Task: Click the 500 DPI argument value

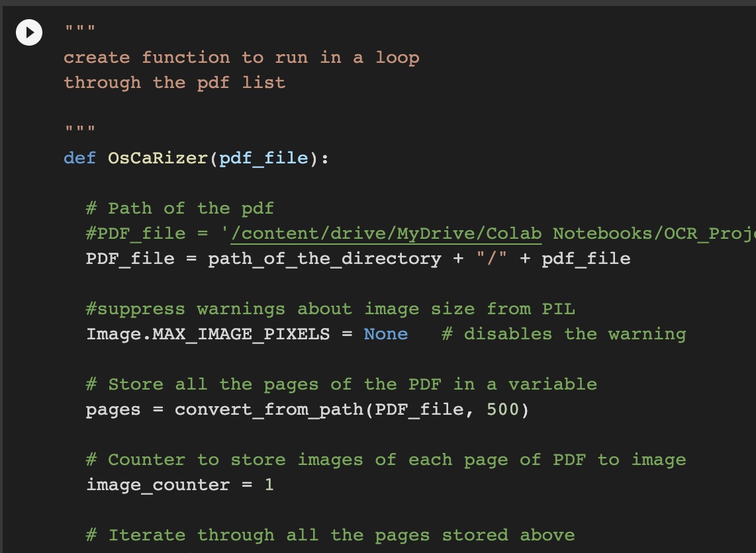Action: [502, 409]
